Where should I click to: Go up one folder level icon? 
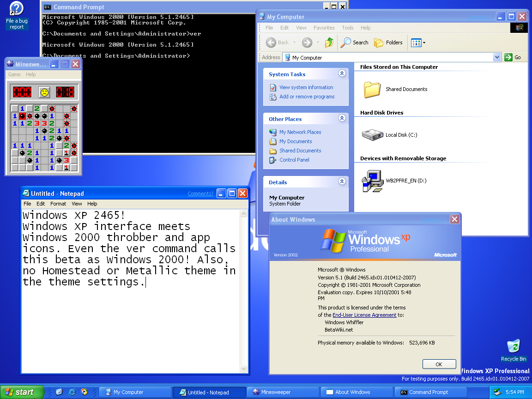pyautogui.click(x=329, y=42)
